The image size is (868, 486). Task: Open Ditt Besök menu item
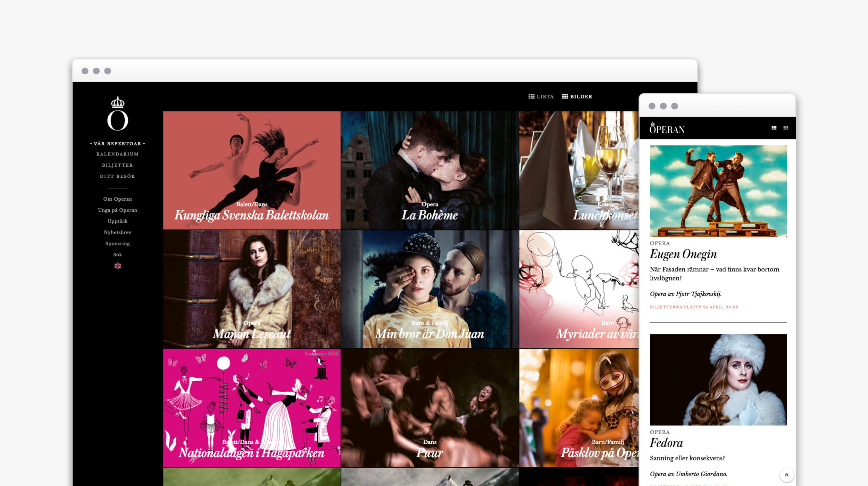tap(117, 176)
